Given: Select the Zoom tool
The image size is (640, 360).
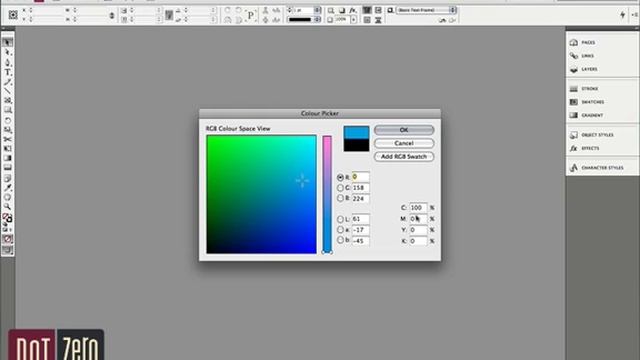Looking at the screenshot, I should (7, 207).
